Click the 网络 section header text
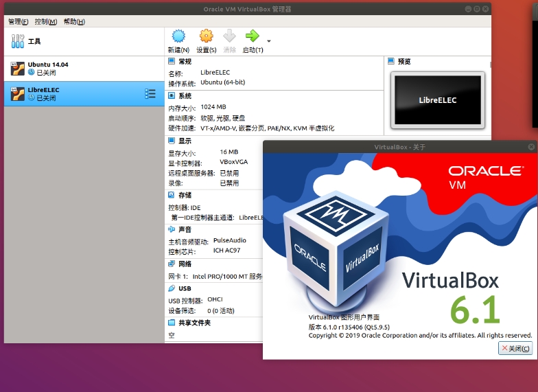 185,264
